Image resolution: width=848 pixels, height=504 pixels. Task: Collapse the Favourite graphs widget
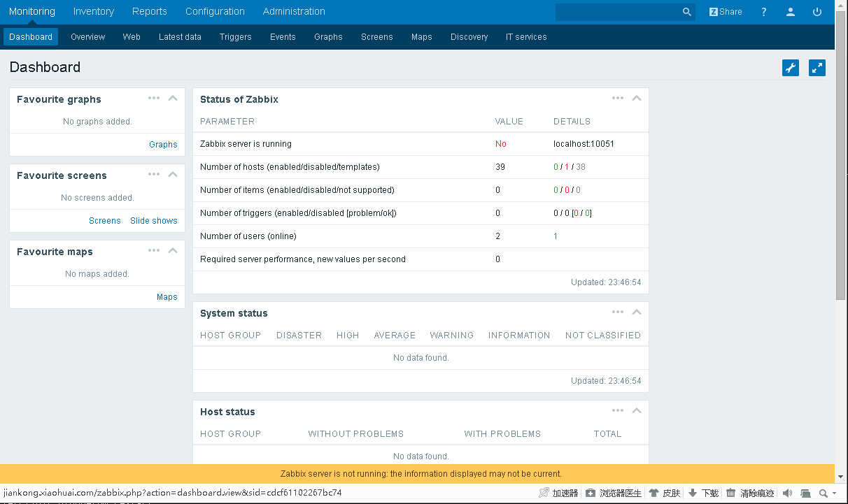click(173, 98)
